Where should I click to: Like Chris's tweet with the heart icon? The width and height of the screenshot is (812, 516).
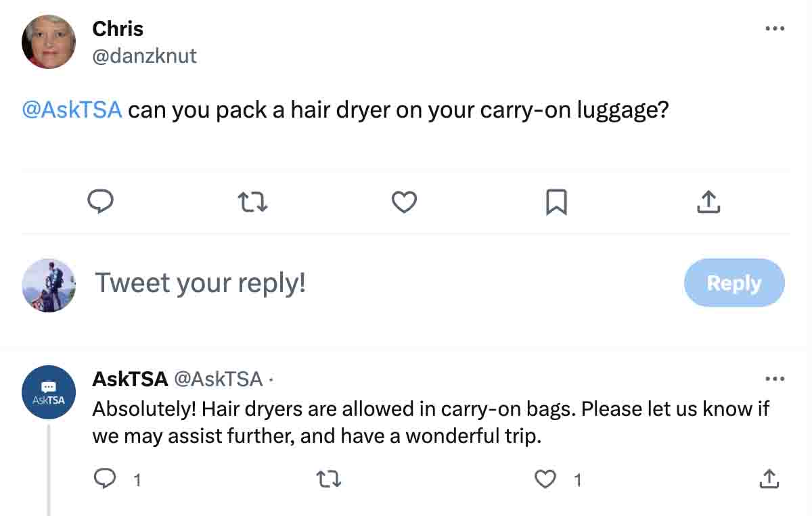(x=404, y=202)
